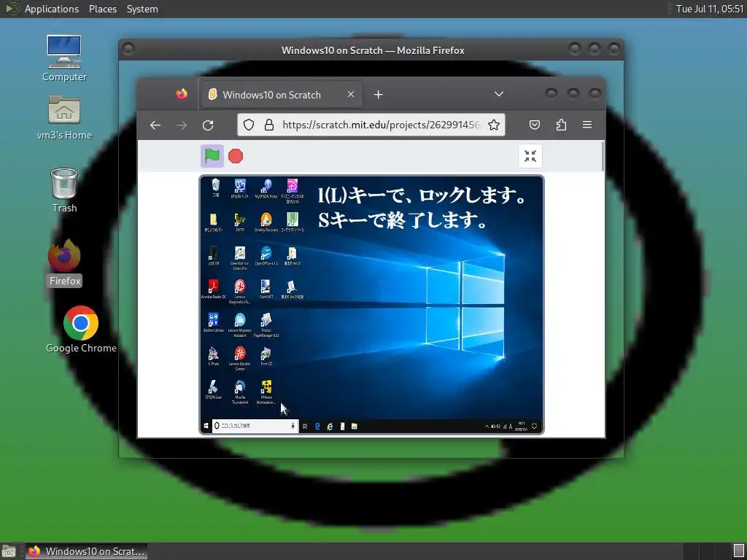The image size is (747, 560).
Task: Click the Windows Start button in the stage
Action: point(206,426)
